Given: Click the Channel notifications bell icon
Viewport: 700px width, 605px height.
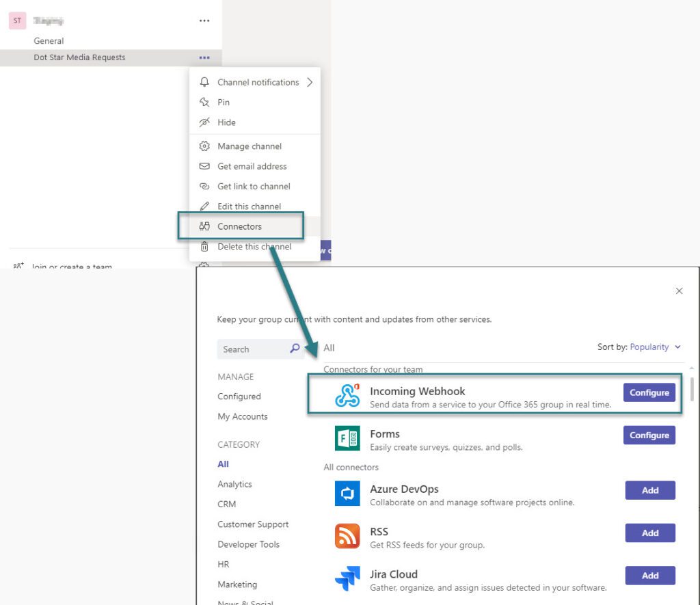Looking at the screenshot, I should (x=204, y=82).
